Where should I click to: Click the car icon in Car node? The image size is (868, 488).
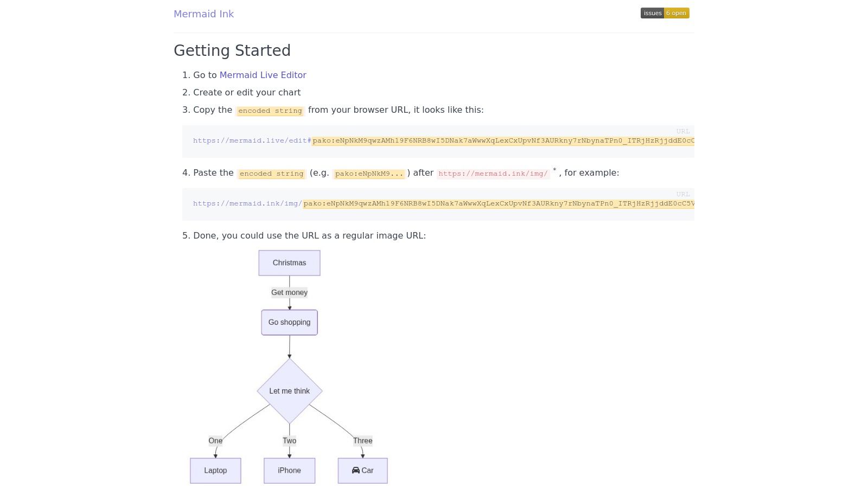(x=356, y=470)
